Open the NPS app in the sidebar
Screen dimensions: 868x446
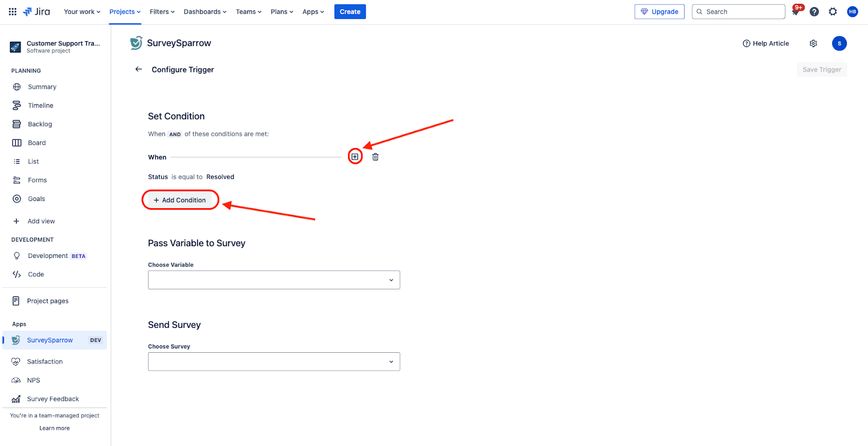tap(34, 380)
